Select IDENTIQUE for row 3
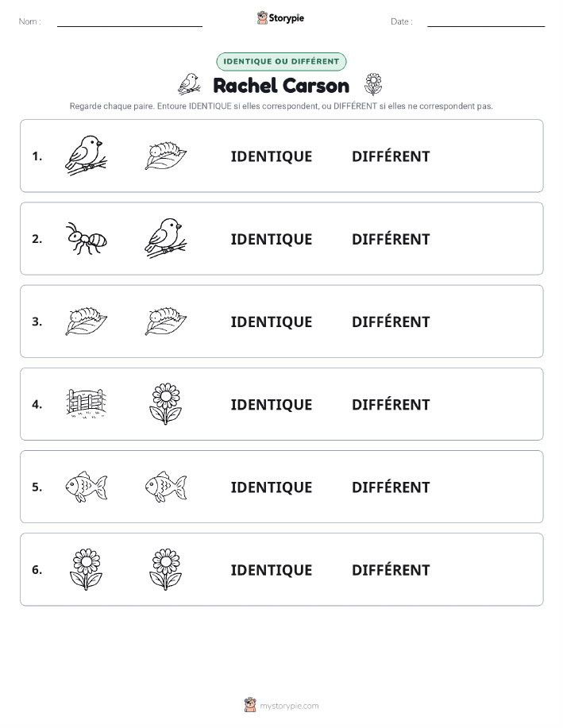This screenshot has height=728, width=563. click(x=272, y=322)
